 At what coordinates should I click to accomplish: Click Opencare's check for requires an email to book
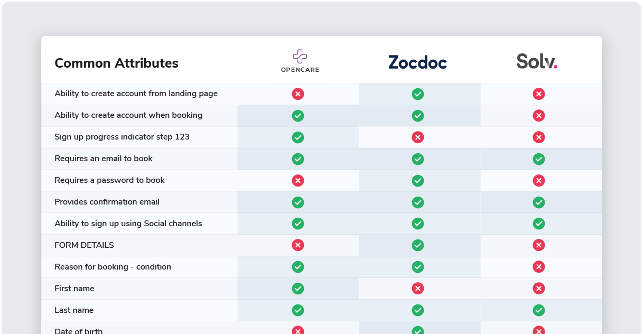coord(298,159)
